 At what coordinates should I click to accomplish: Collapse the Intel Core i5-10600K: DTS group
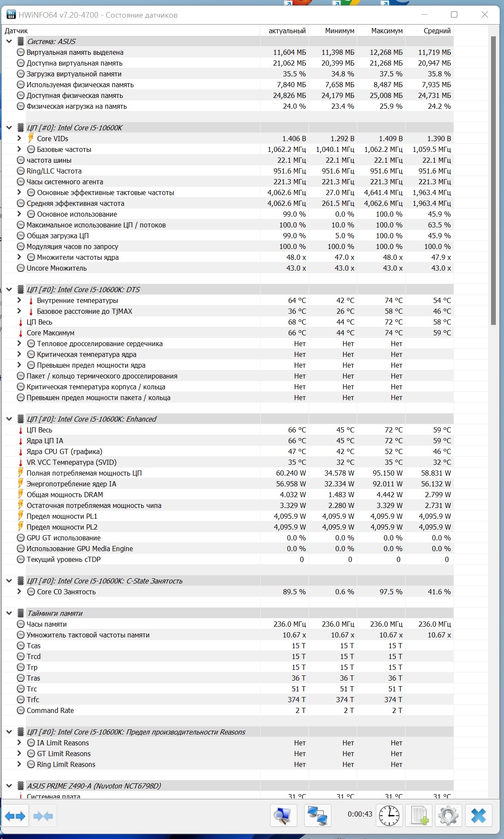tap(9, 290)
